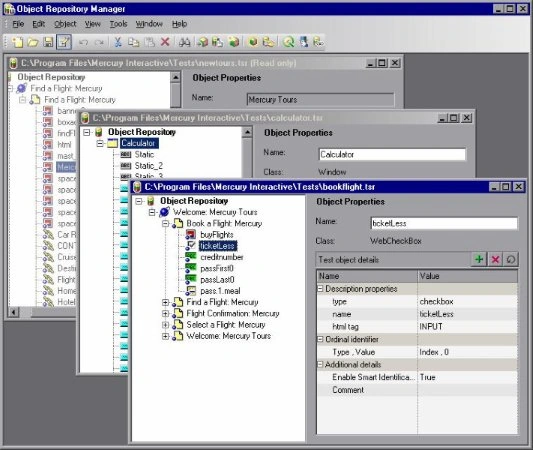Expand the Find a Flight: Mercury page node
This screenshot has width=533, height=450.
(x=165, y=302)
